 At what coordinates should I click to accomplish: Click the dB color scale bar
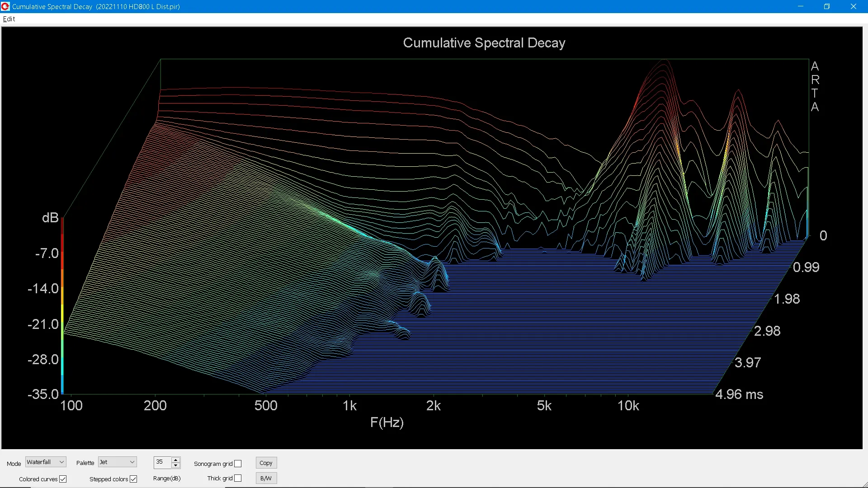[x=62, y=305]
